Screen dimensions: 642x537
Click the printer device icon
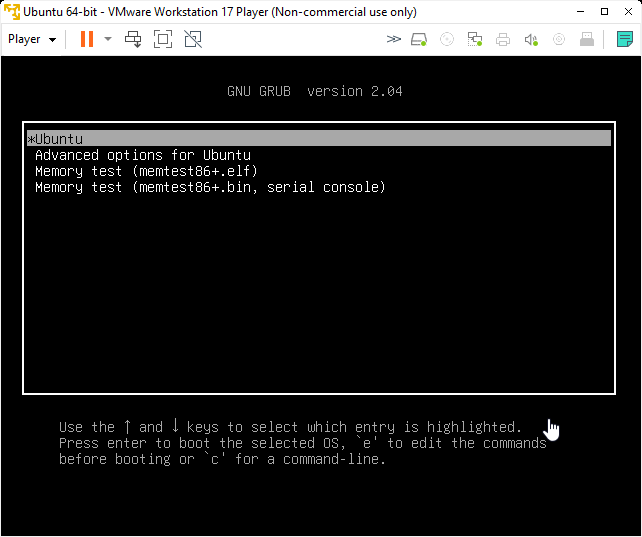tap(503, 39)
